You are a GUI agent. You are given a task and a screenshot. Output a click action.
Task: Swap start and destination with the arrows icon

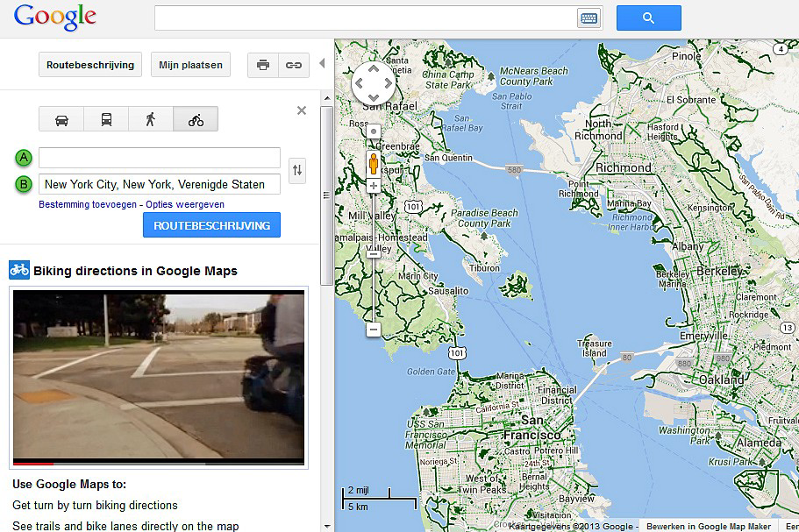297,172
